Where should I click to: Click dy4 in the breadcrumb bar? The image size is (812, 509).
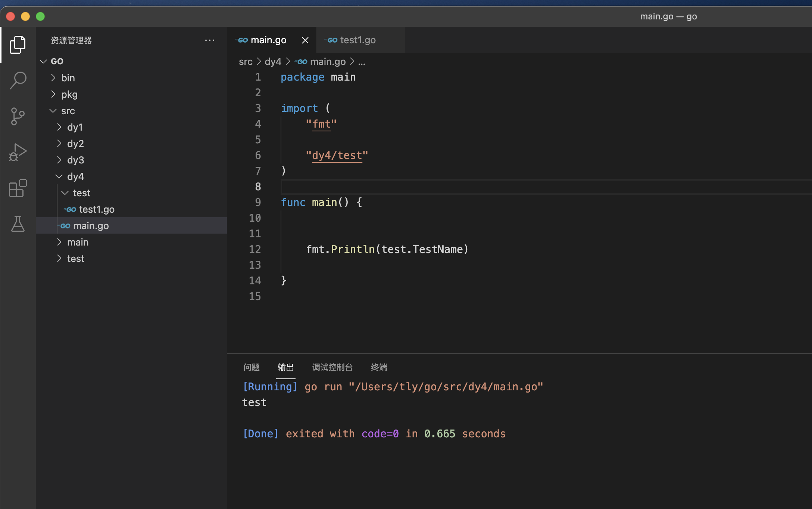tap(273, 62)
